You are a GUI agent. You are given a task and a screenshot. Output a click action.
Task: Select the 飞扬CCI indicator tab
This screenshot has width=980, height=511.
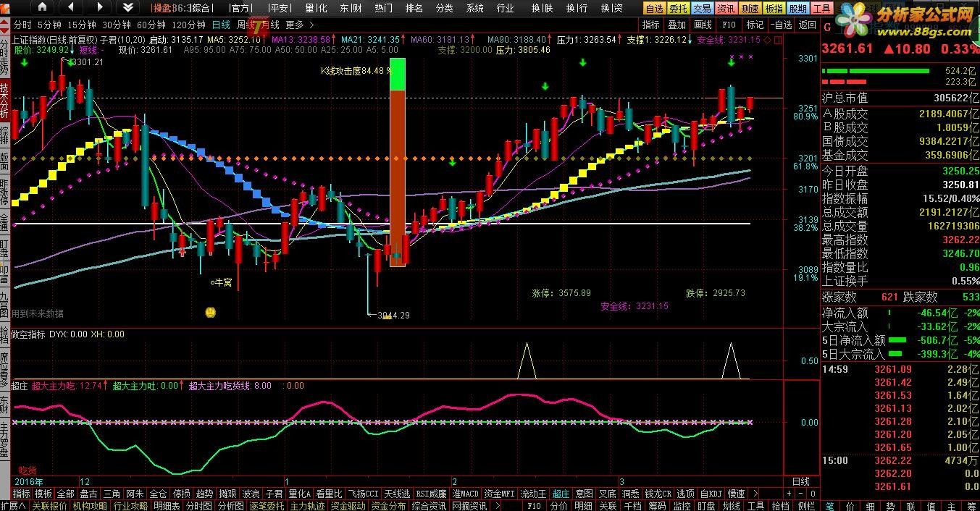point(364,494)
